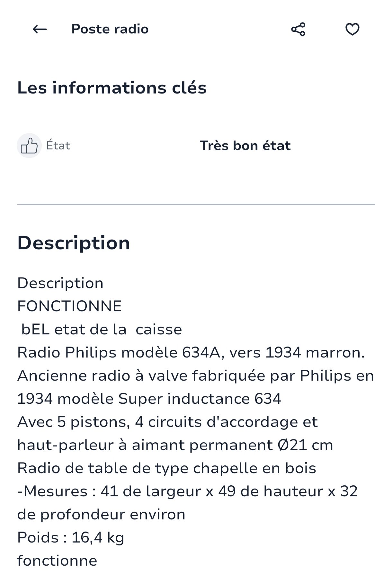Add listing to favorites with heart icon
Screen dimensions: 392x582
pos(352,30)
